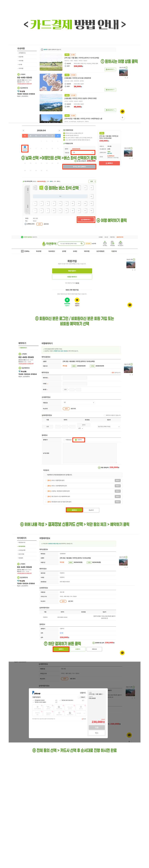This screenshot has height=868, width=149.
Task: Click the Kakao SNS signup icon
Action: point(77,300)
